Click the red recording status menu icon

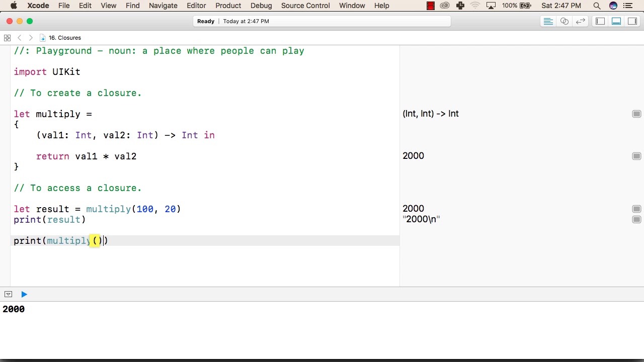(431, 6)
